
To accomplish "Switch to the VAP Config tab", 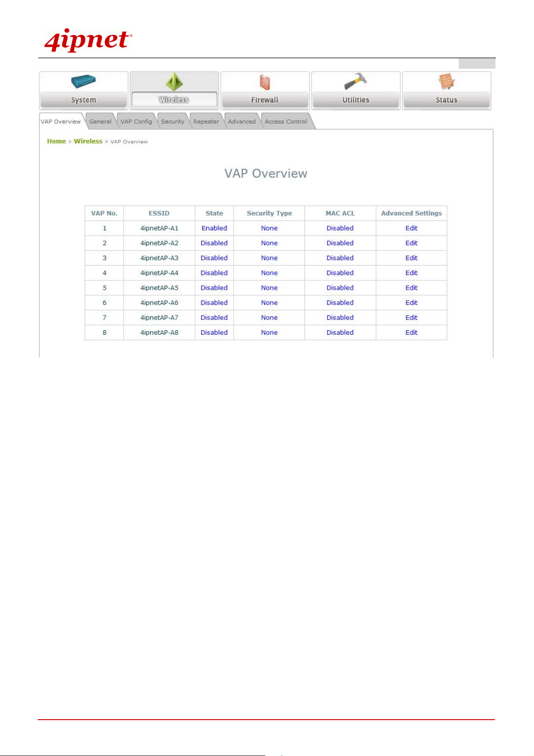I will coord(136,122).
